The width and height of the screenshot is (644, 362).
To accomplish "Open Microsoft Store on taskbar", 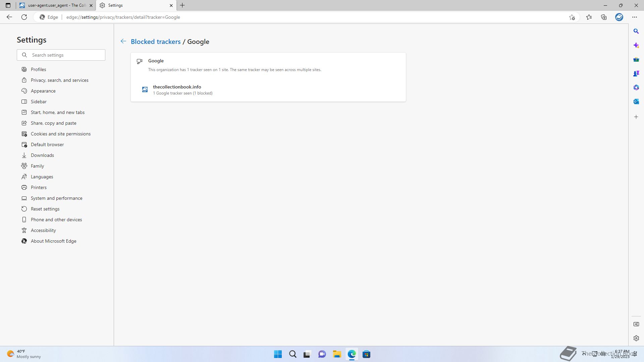I will click(366, 354).
